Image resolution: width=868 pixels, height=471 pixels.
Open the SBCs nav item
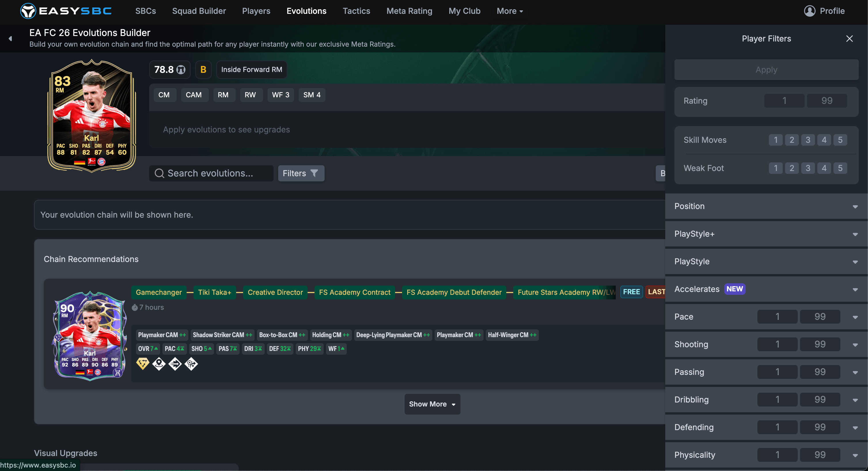[145, 11]
